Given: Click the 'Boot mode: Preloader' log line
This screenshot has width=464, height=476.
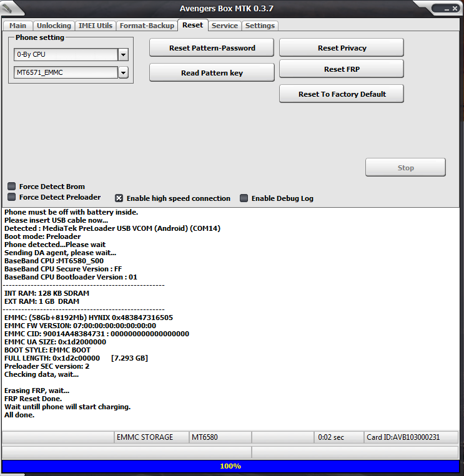Looking at the screenshot, I should click(x=42, y=236).
